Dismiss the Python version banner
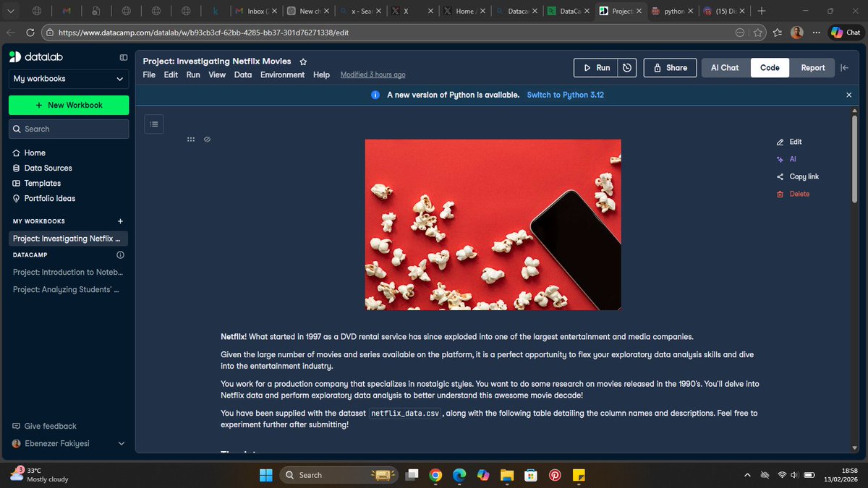868x488 pixels. (x=848, y=95)
